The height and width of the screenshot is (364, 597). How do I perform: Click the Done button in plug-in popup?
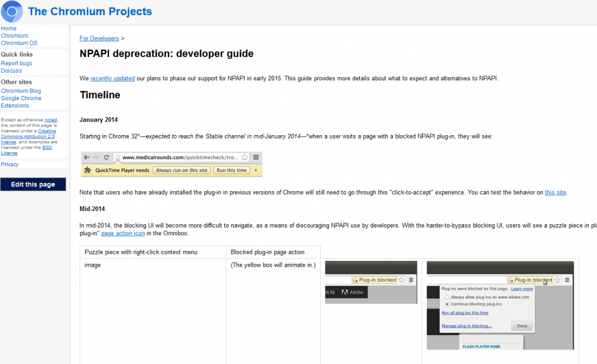click(x=522, y=326)
